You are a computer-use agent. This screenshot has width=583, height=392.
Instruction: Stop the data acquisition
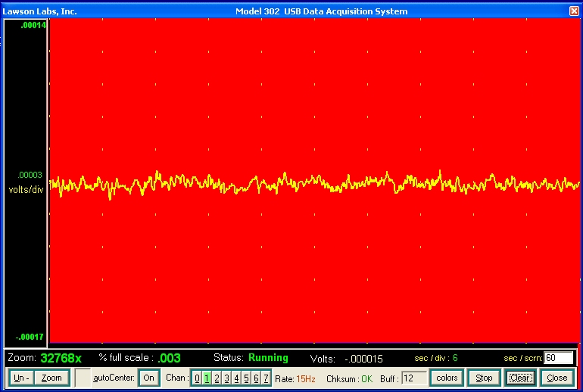pyautogui.click(x=484, y=378)
